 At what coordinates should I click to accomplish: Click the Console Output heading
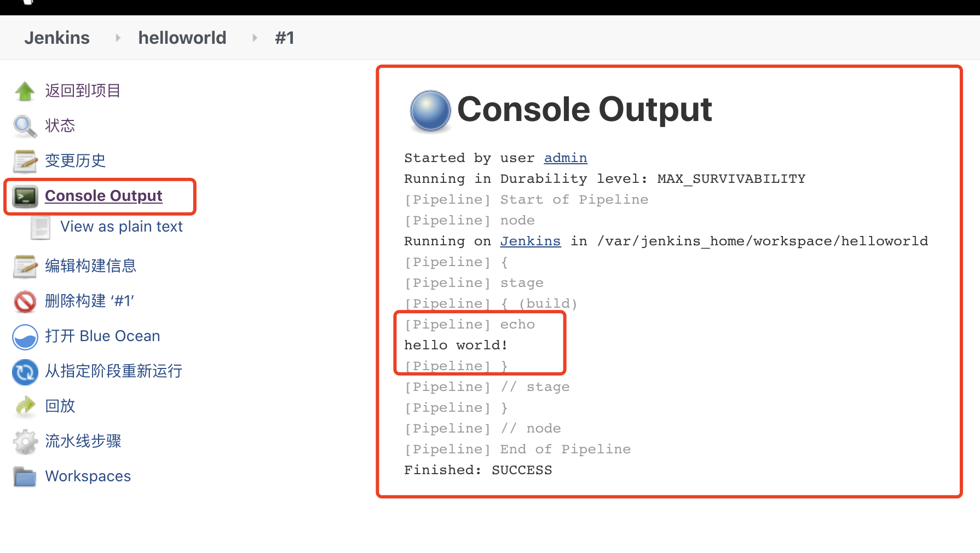point(584,109)
